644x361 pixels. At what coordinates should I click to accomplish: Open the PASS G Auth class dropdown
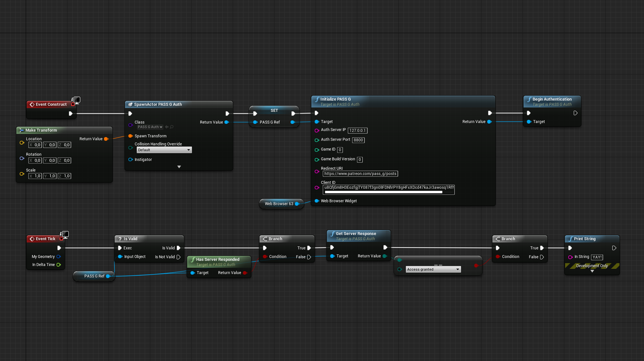pyautogui.click(x=150, y=127)
